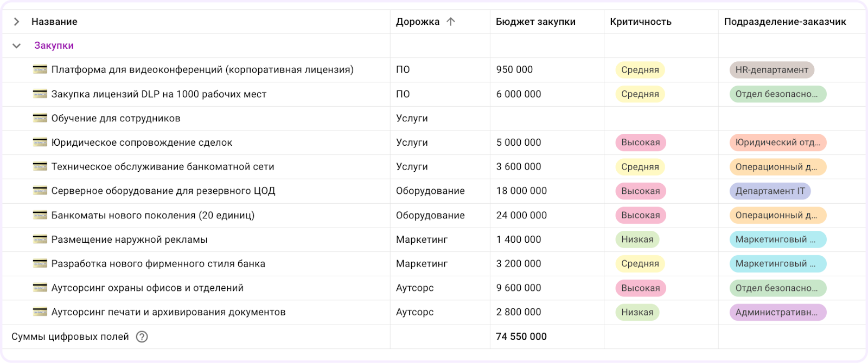This screenshot has width=868, height=363.
Task: Click Департамент IT department tag
Action: pos(770,191)
